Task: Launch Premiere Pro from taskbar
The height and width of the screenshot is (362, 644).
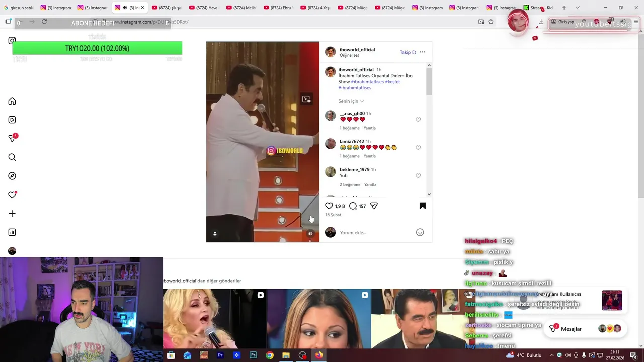Action: click(x=220, y=355)
